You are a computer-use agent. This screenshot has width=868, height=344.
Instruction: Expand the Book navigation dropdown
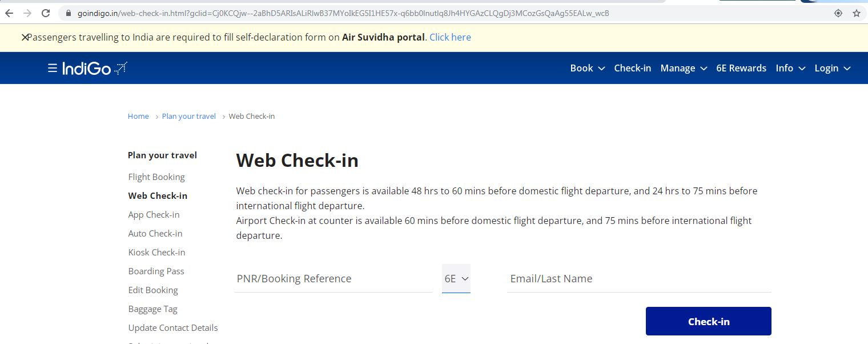pyautogui.click(x=588, y=68)
